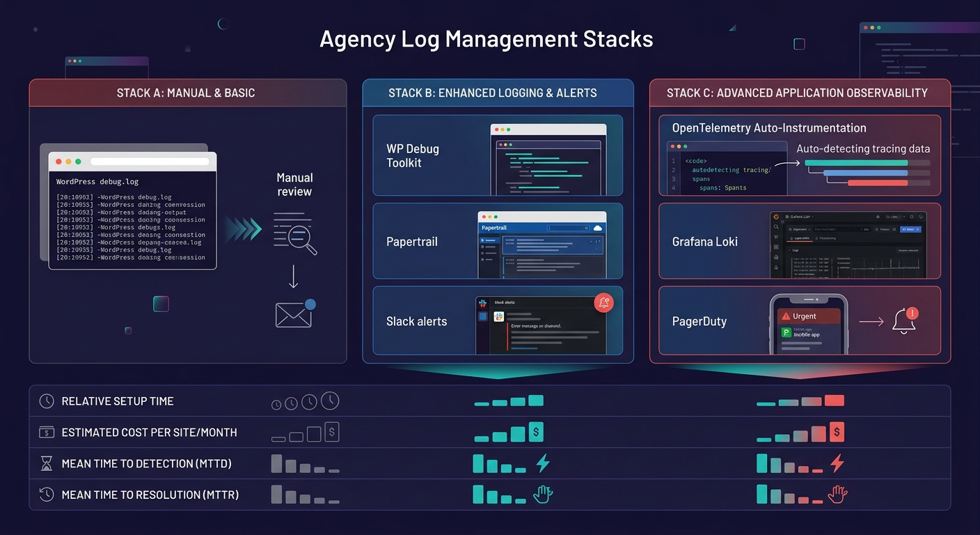Click the red hand icon in Stack C MTTR row
The image size is (980, 535).
pyautogui.click(x=837, y=495)
